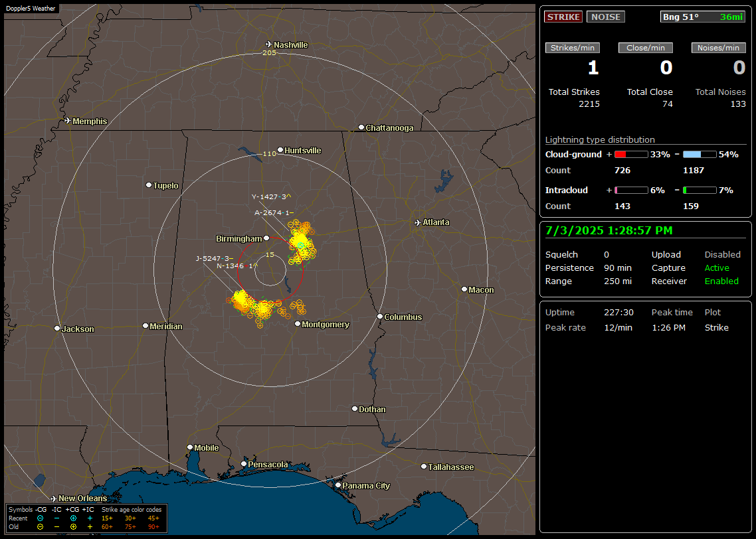Select the Macon city marker dot
Viewport: 756px width, 539px height.
pyautogui.click(x=464, y=289)
